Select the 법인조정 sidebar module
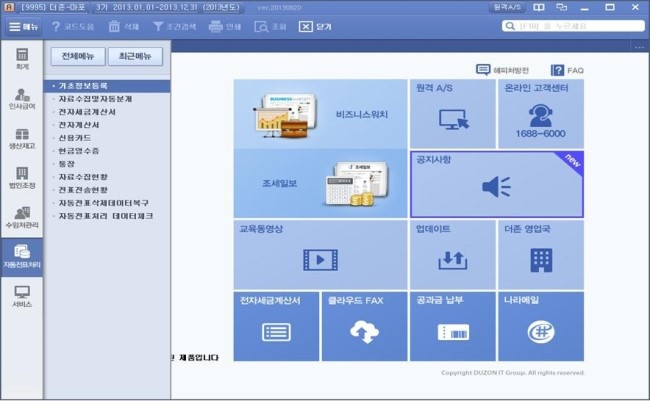This screenshot has height=401, width=650. (22, 178)
